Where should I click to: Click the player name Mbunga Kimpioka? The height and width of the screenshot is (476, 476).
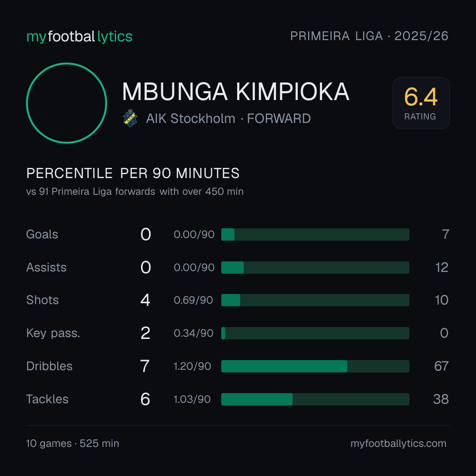pos(235,92)
